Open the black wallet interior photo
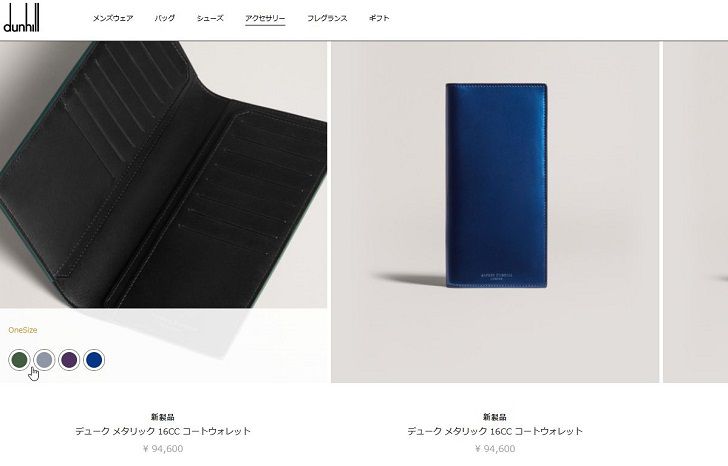The image size is (728, 466). (x=163, y=175)
